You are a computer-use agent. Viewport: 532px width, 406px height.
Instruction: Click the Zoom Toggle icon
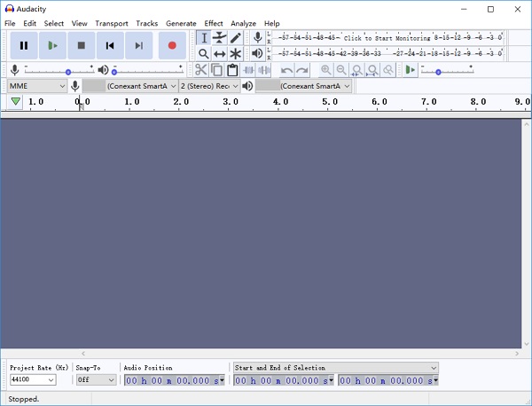pyautogui.click(x=388, y=70)
